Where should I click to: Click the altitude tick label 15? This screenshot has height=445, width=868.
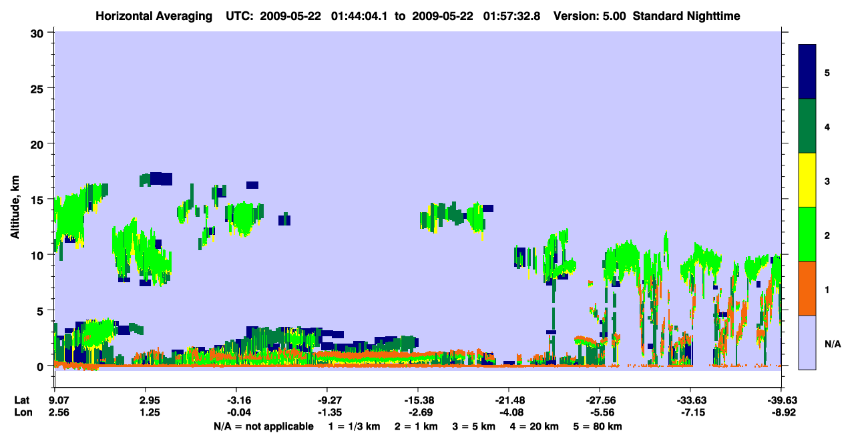coord(39,199)
